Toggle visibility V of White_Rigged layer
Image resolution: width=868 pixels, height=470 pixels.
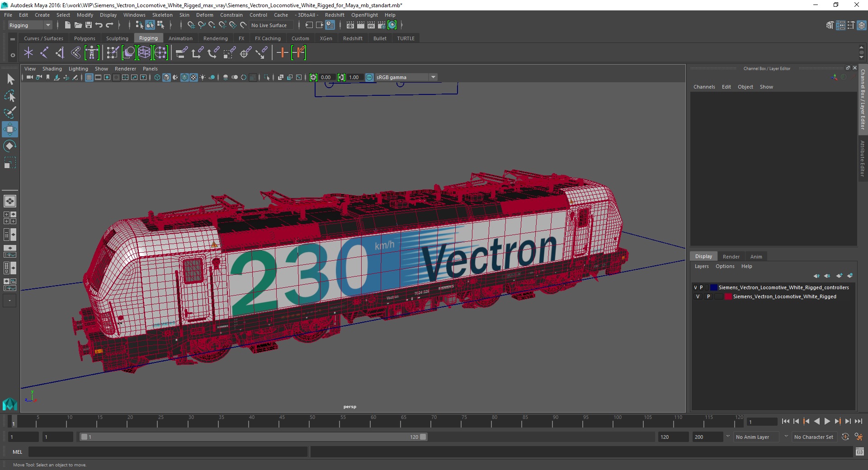click(x=698, y=296)
